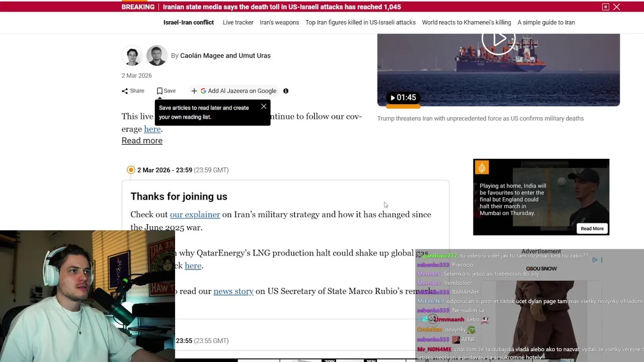Click the Thanks for joining us heading
Screen dimensions: 644x362
(x=179, y=197)
